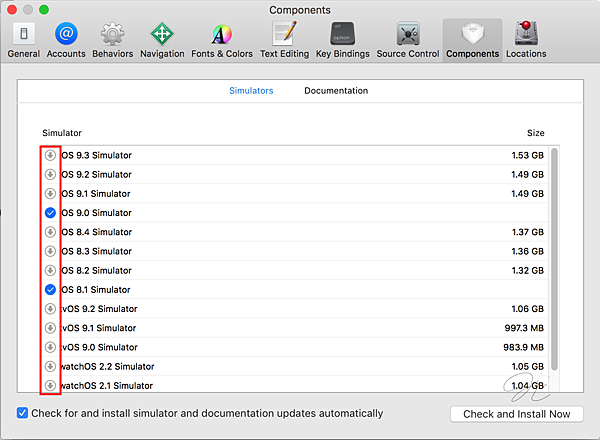
Task: Download the iOS 9.1 Simulator
Action: pyautogui.click(x=50, y=193)
